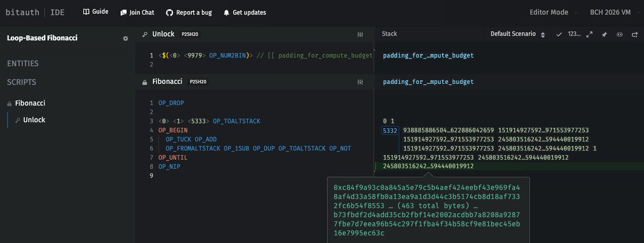Click the Unlock editor title

point(163,34)
